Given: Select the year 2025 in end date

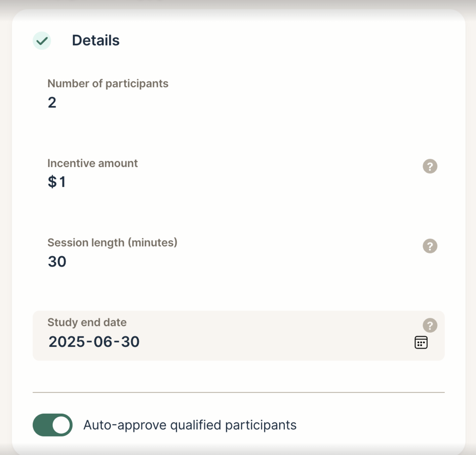Looking at the screenshot, I should 66,342.
